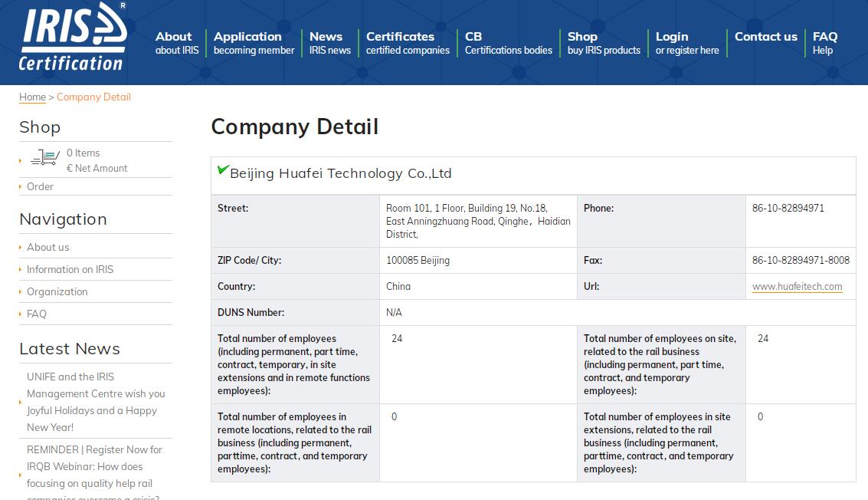
Task: Click the shopping cart icon
Action: (x=45, y=159)
